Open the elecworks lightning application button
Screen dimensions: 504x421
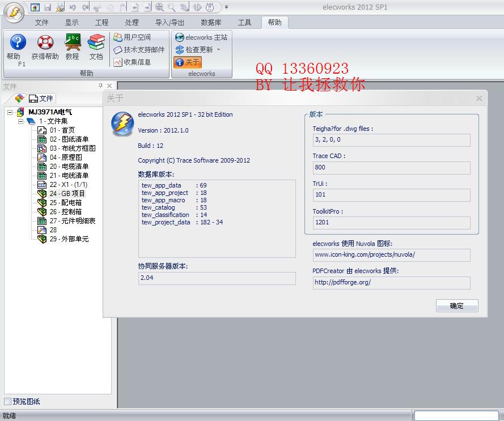(14, 13)
